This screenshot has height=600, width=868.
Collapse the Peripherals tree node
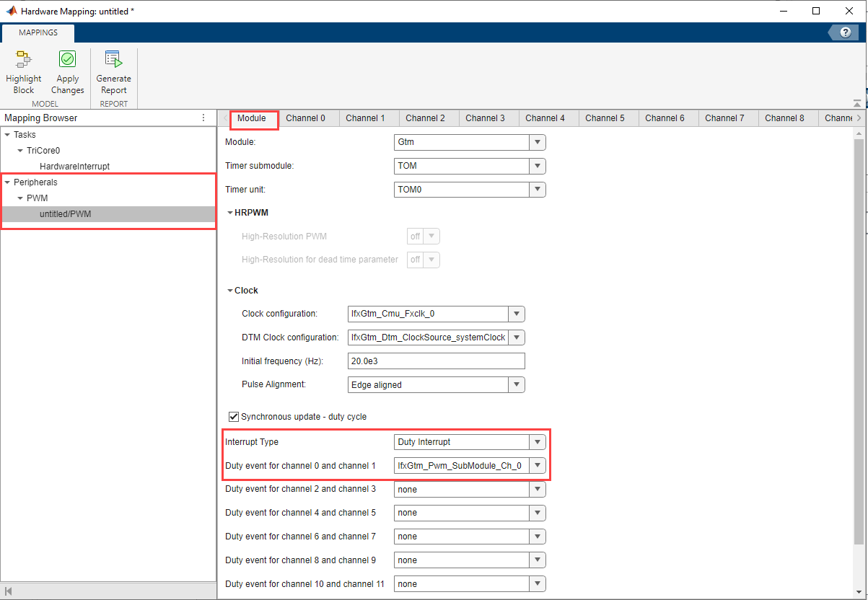[7, 182]
